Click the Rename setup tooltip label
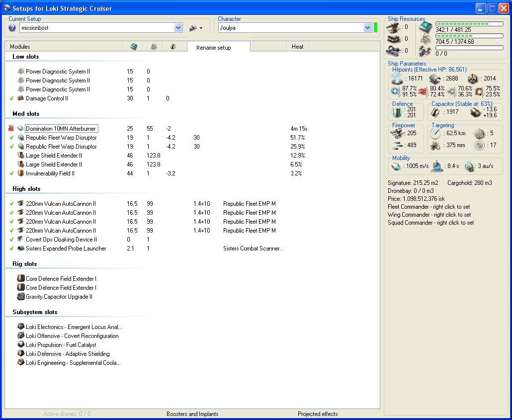The image size is (512, 420). coord(214,48)
